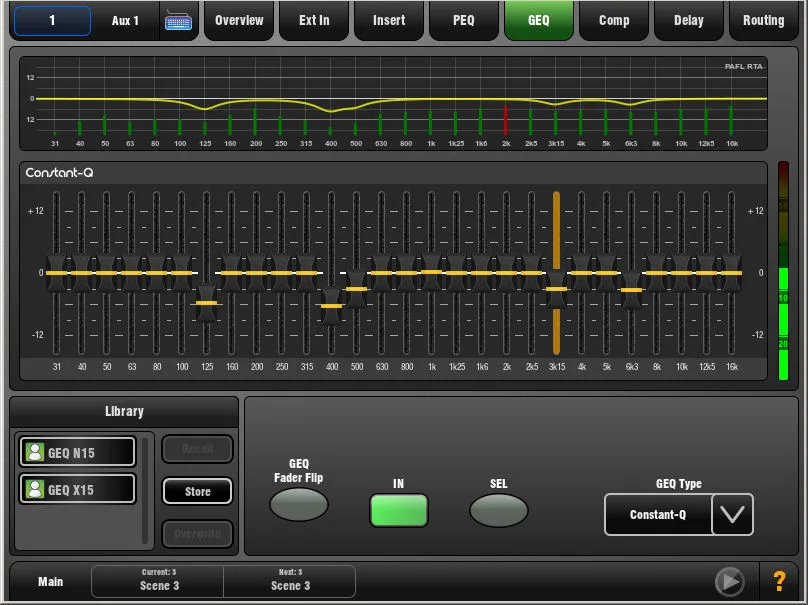Switch to the PEQ tab
This screenshot has width=808, height=605.
point(464,21)
